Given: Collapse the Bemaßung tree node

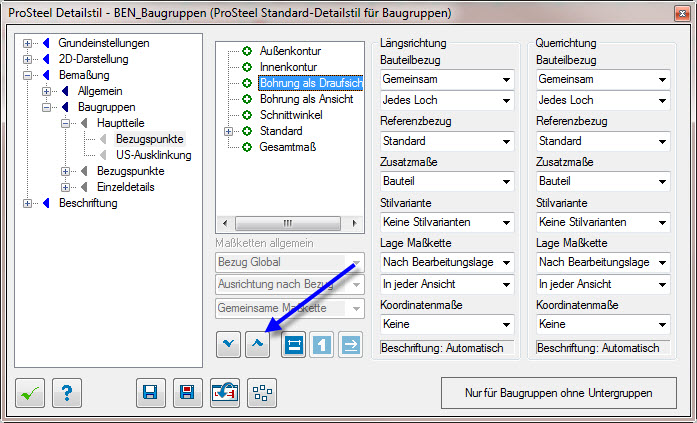Looking at the screenshot, I should 28,76.
